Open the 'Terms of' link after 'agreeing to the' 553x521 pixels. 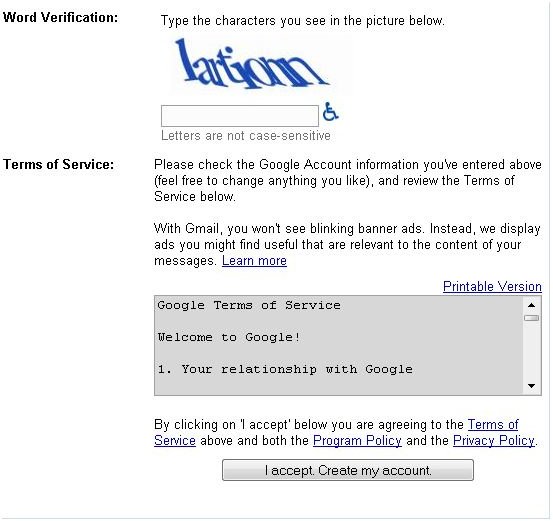493,424
